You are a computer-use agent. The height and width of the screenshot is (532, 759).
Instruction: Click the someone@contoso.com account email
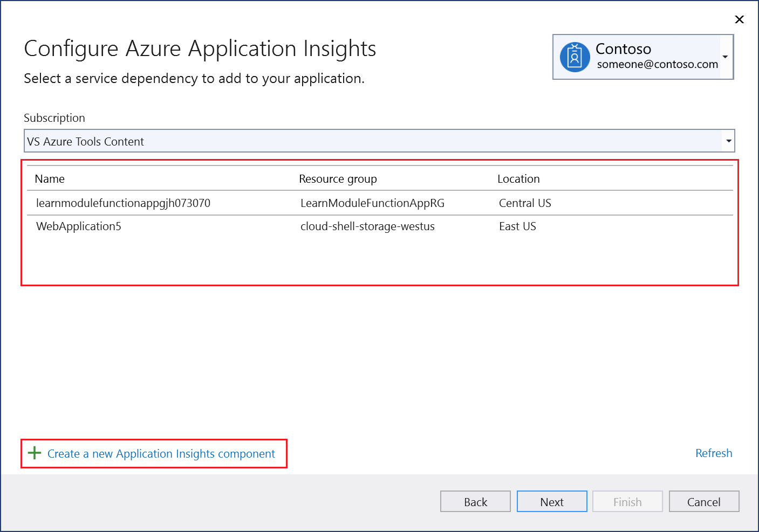coord(657,65)
